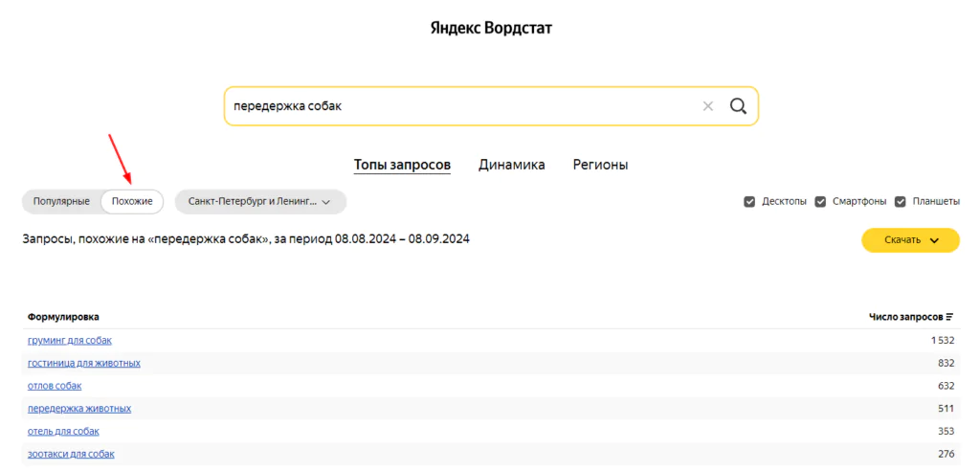Select the request count 276

coord(947,454)
